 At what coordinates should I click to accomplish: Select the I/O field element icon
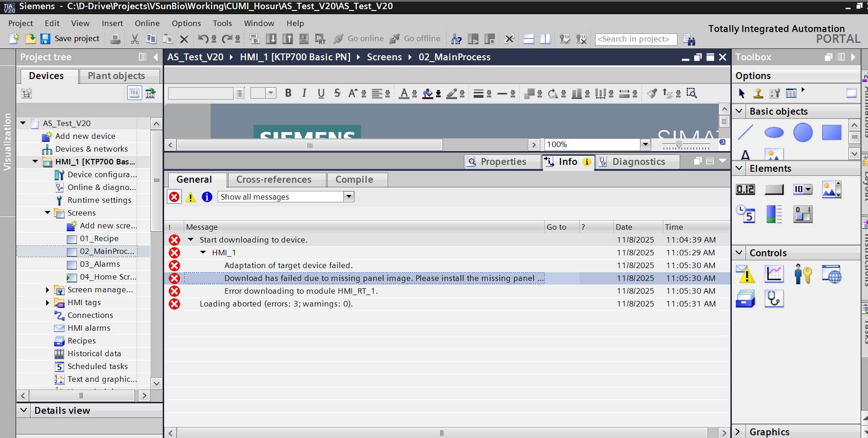(x=745, y=189)
